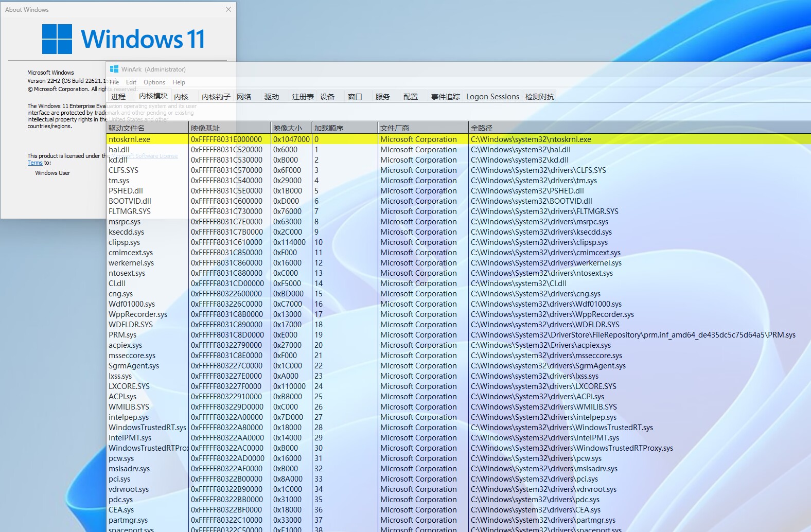
Task: Close the About Windows dialog
Action: [x=228, y=9]
